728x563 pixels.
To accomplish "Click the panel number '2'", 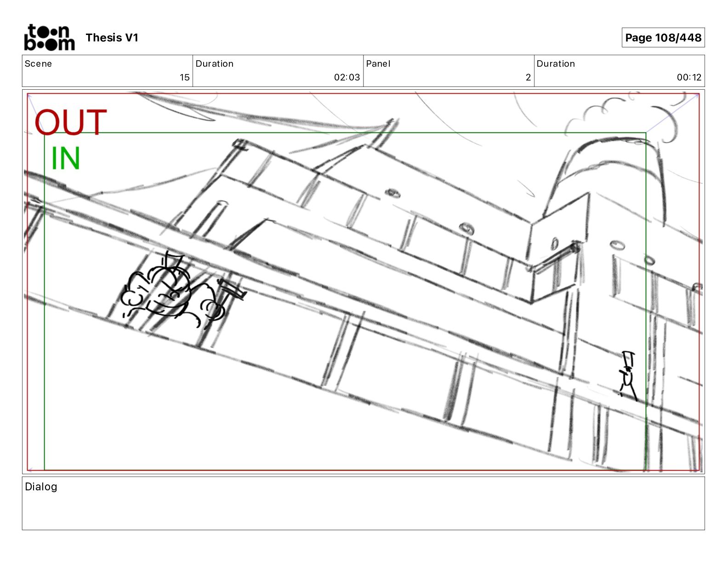I will 528,77.
